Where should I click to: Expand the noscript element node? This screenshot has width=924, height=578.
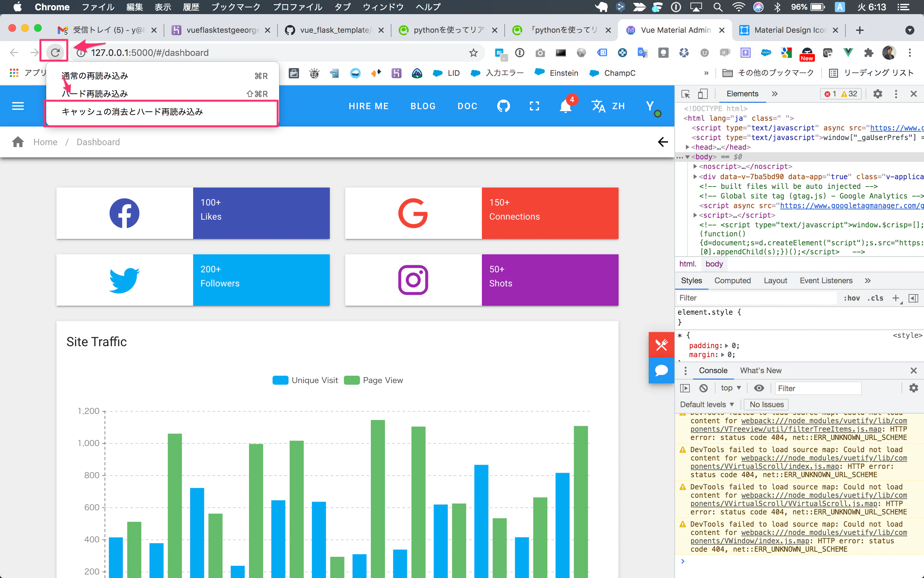coord(695,166)
